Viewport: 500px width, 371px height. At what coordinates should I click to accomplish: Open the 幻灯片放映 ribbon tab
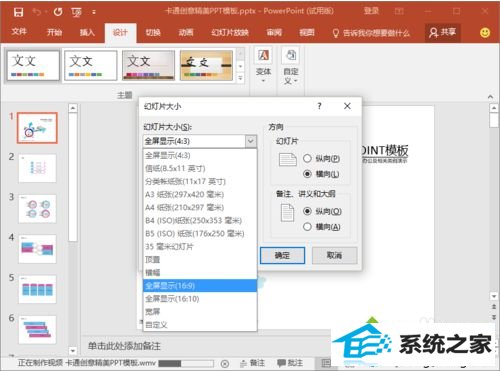pos(230,32)
